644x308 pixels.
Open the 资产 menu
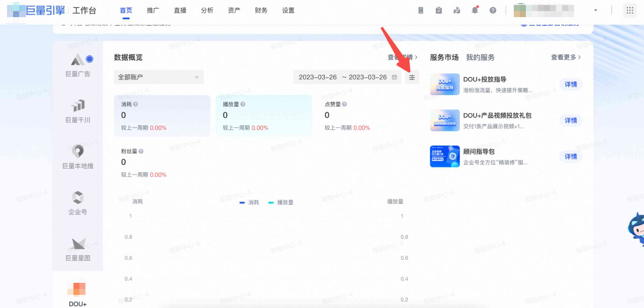[x=234, y=10]
